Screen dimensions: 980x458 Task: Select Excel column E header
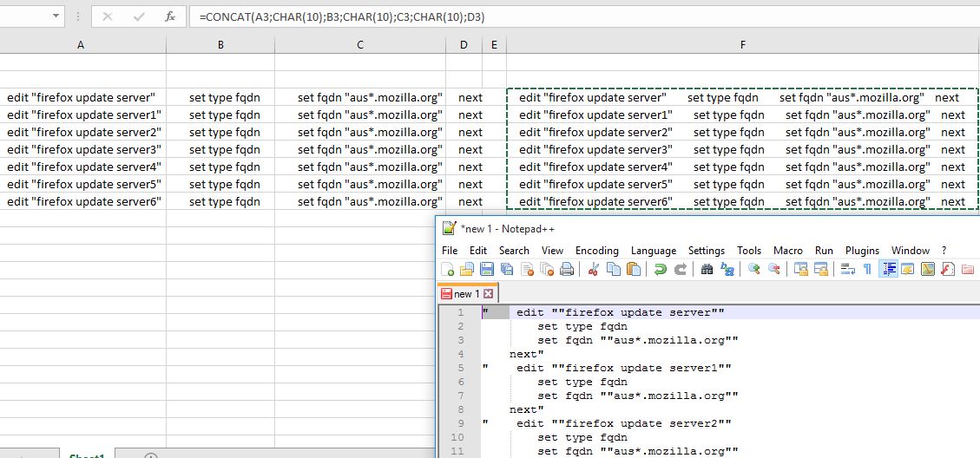tap(495, 45)
